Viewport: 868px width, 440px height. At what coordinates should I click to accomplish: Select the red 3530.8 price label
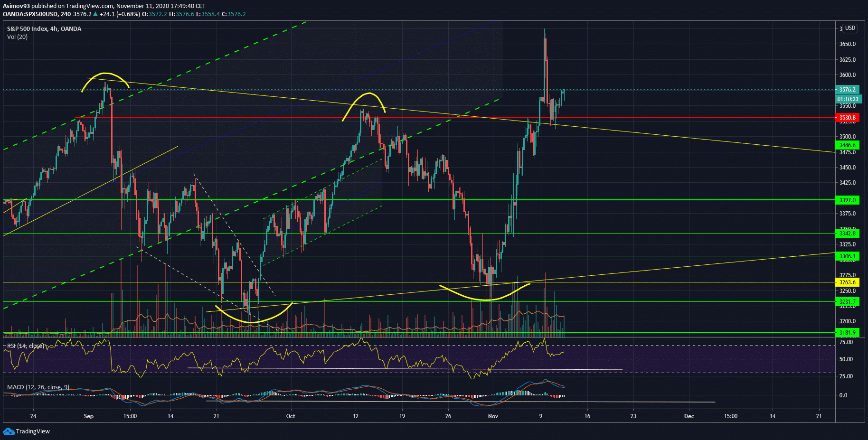point(847,118)
